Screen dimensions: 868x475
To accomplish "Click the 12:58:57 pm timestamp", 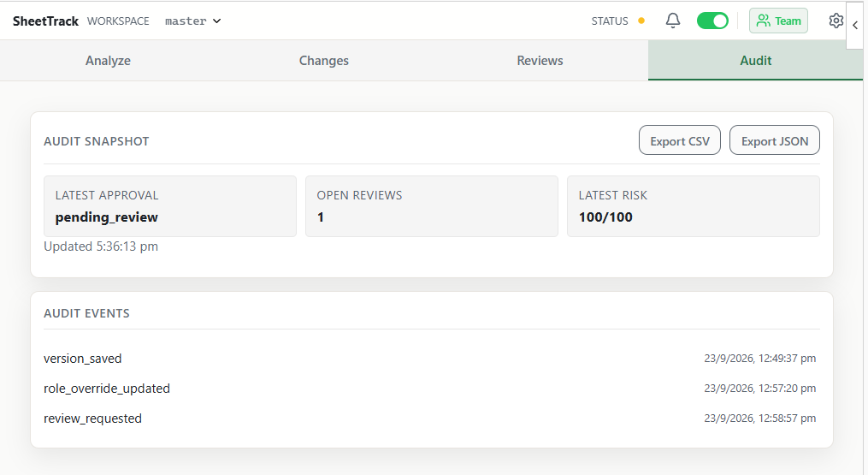I will click(760, 419).
